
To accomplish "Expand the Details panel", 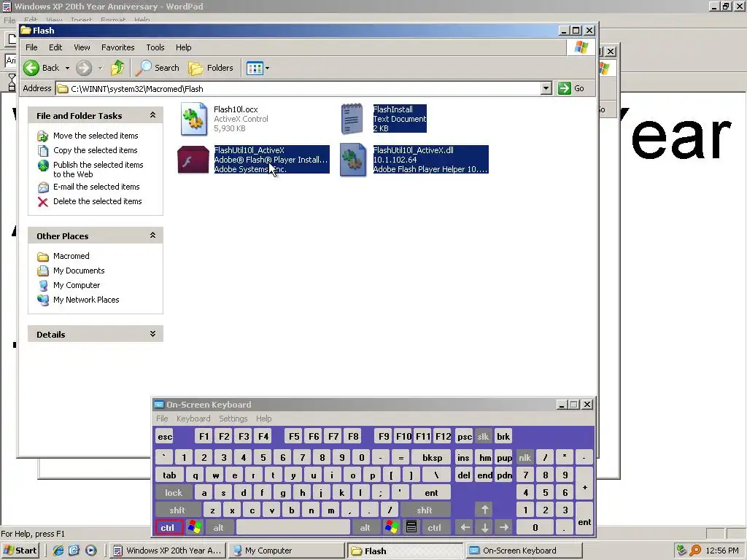I will (x=153, y=334).
